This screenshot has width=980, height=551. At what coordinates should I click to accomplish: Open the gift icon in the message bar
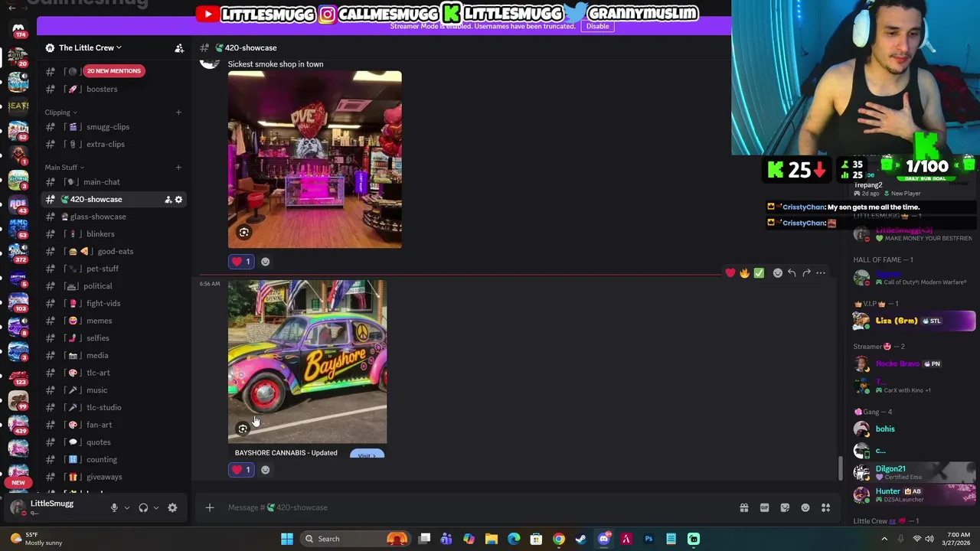pyautogui.click(x=744, y=507)
